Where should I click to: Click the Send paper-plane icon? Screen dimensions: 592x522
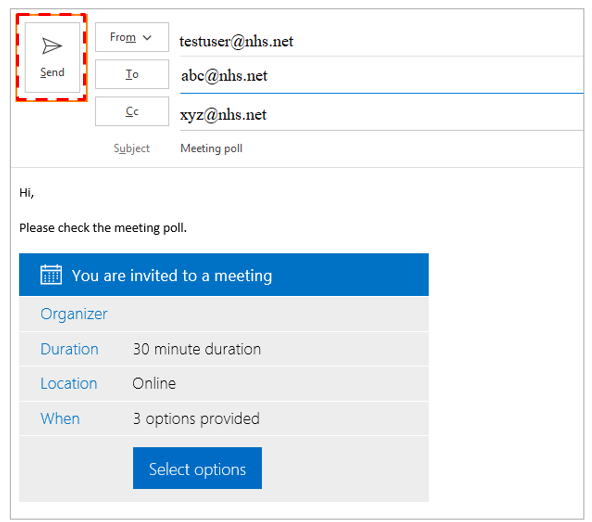tap(52, 46)
